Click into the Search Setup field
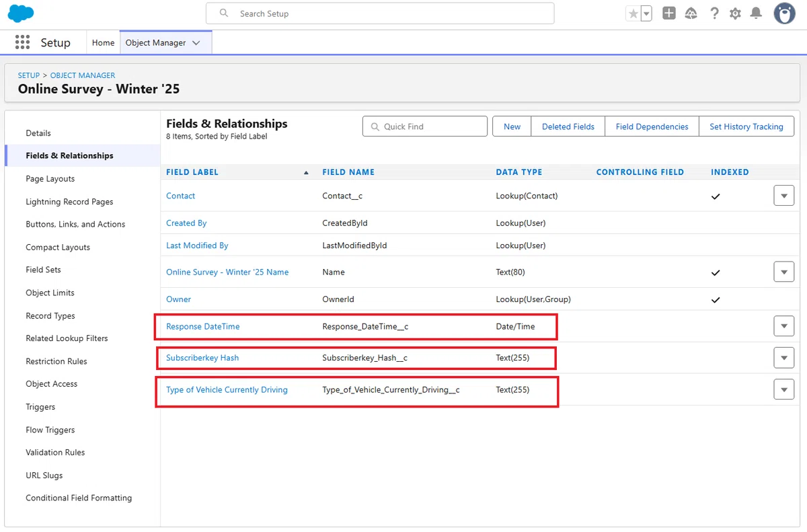 [x=380, y=13]
